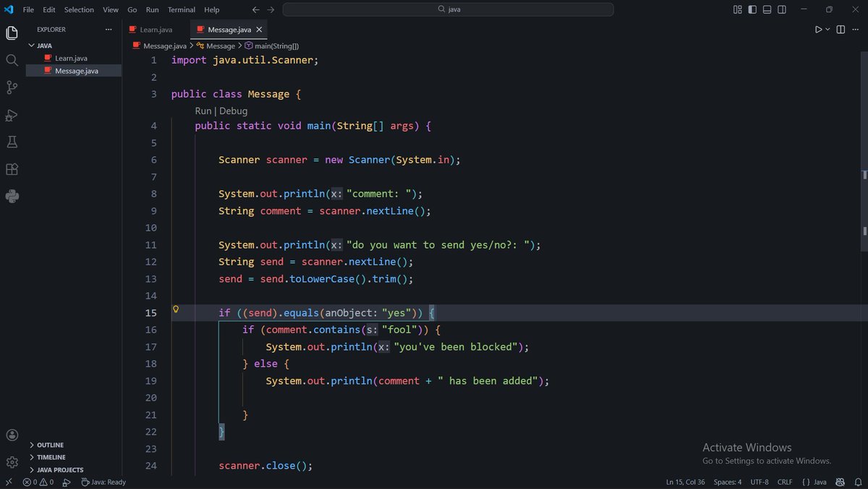Open the Help menu
The height and width of the screenshot is (489, 868).
(x=212, y=9)
